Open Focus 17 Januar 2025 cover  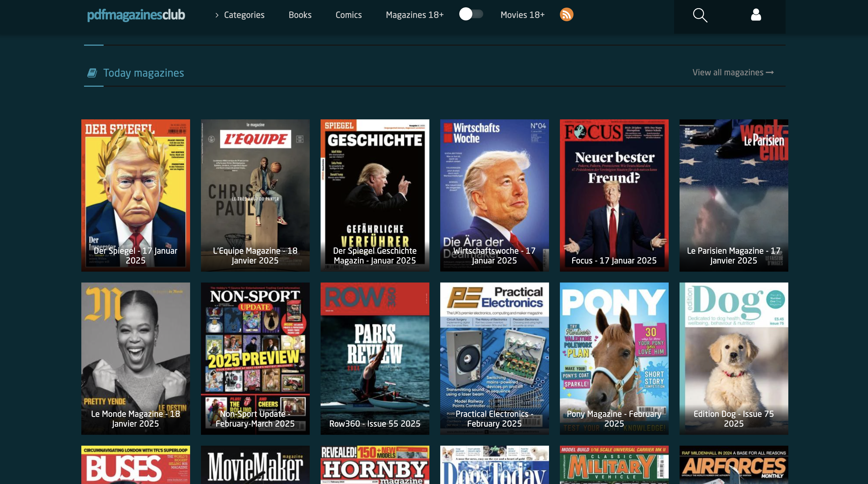click(x=614, y=196)
